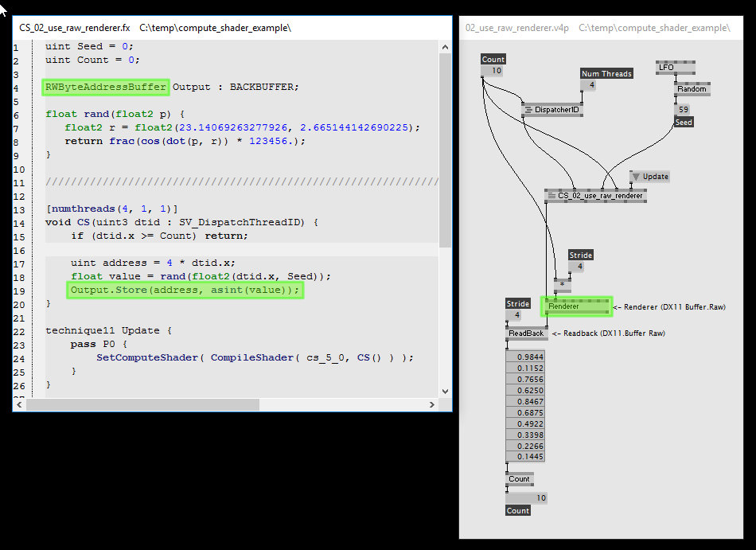Viewport: 756px width, 550px height.
Task: Click the multiply (*) node
Action: tap(562, 283)
